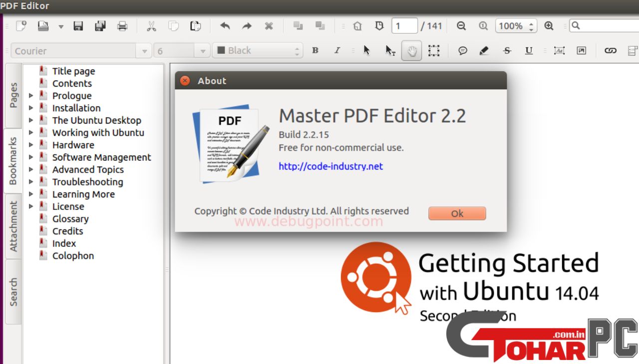This screenshot has width=639, height=364.
Task: Expand the Troubleshooting bookmark
Action: (x=31, y=182)
